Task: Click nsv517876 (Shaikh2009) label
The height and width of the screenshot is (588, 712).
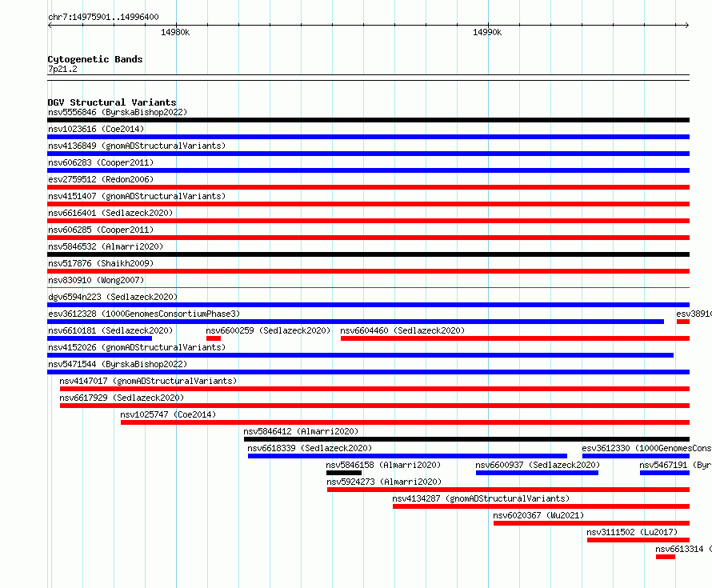Action: coord(101,263)
